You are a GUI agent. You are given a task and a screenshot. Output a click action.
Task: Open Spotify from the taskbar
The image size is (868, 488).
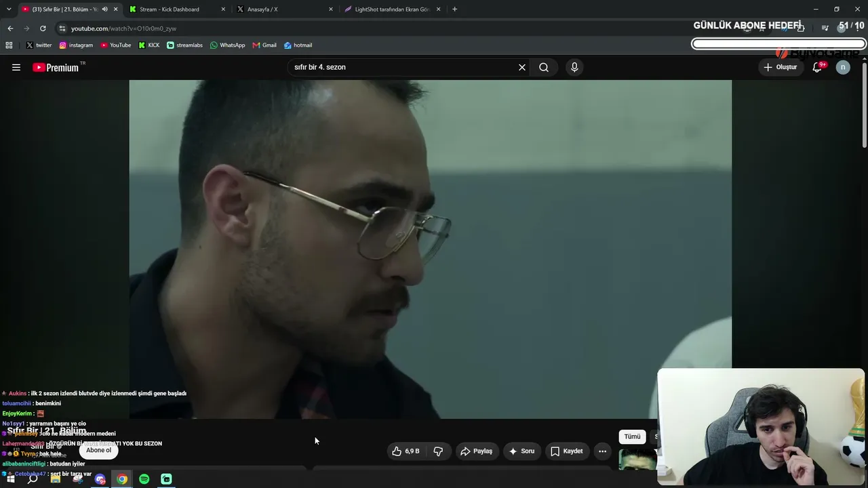pyautogui.click(x=144, y=479)
